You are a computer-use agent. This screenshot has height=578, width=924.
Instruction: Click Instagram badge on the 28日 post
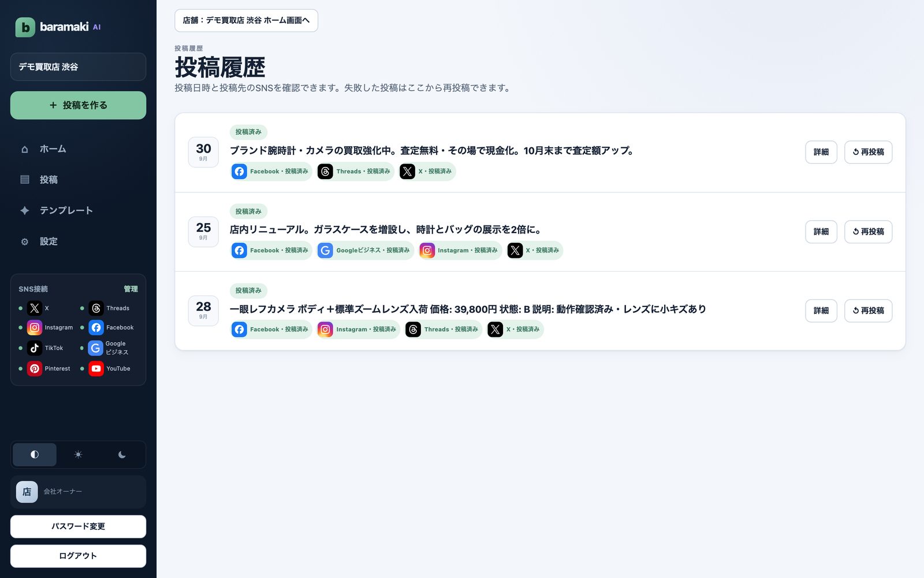(x=358, y=329)
